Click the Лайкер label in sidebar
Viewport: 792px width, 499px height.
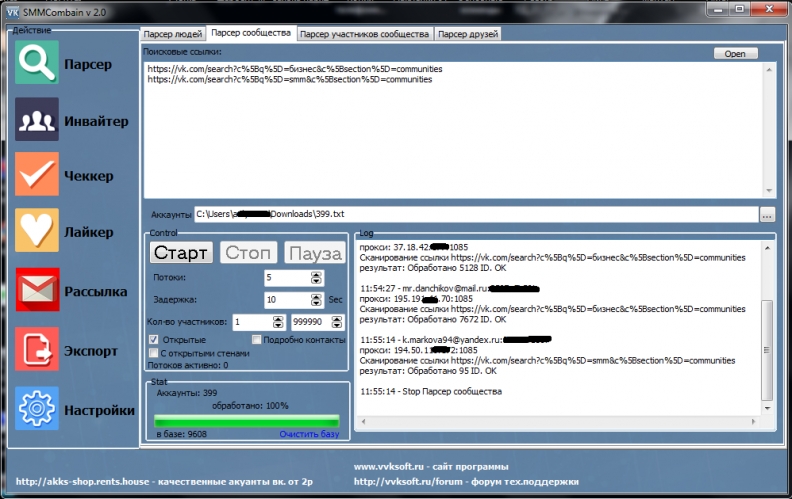click(89, 232)
